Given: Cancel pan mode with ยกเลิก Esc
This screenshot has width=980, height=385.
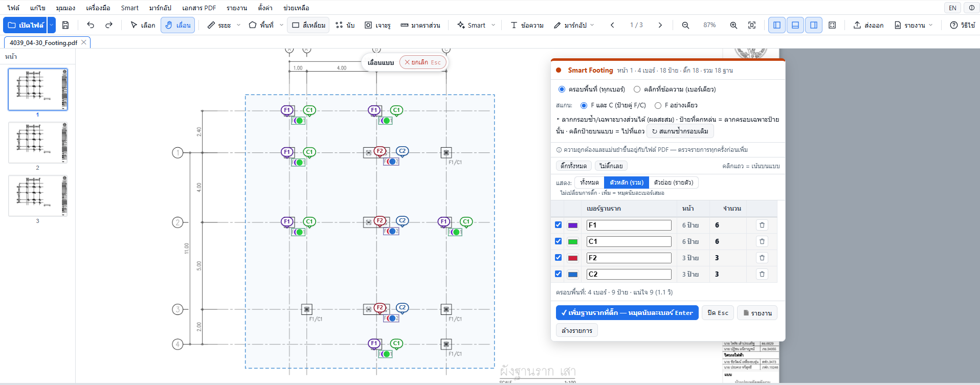Looking at the screenshot, I should click(422, 62).
